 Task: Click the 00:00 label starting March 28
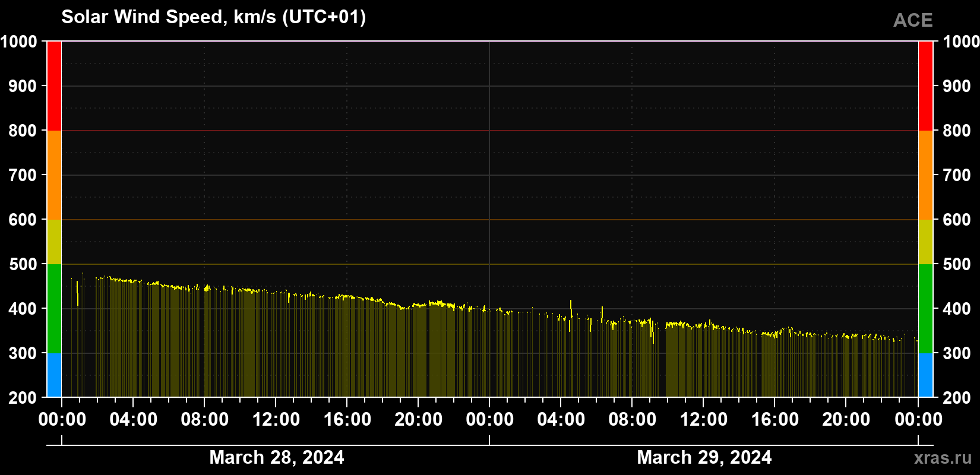click(62, 420)
